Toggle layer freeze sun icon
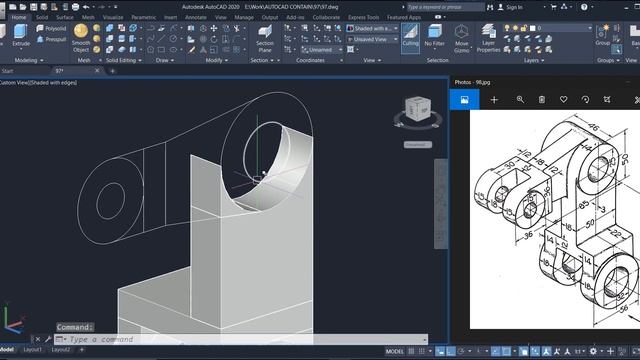This screenshot has height=360, width=640. (516, 28)
